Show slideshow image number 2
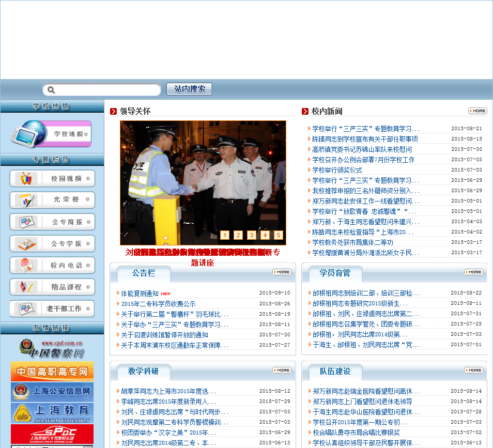Screen dimensions: 493x448 (238, 235)
